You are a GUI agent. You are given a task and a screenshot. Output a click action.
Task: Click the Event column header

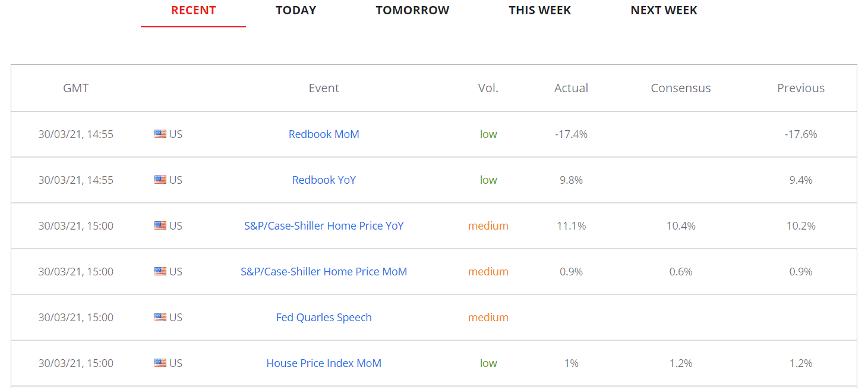(x=324, y=88)
